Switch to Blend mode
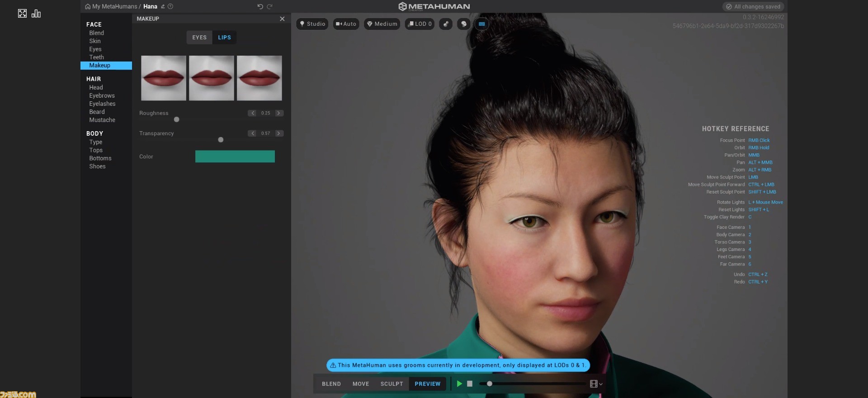868x398 pixels. [x=331, y=384]
